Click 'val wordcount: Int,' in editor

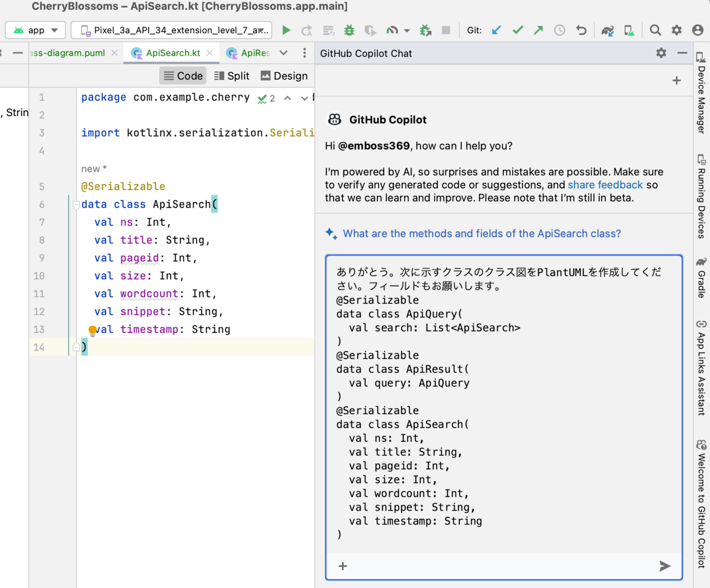click(x=156, y=294)
